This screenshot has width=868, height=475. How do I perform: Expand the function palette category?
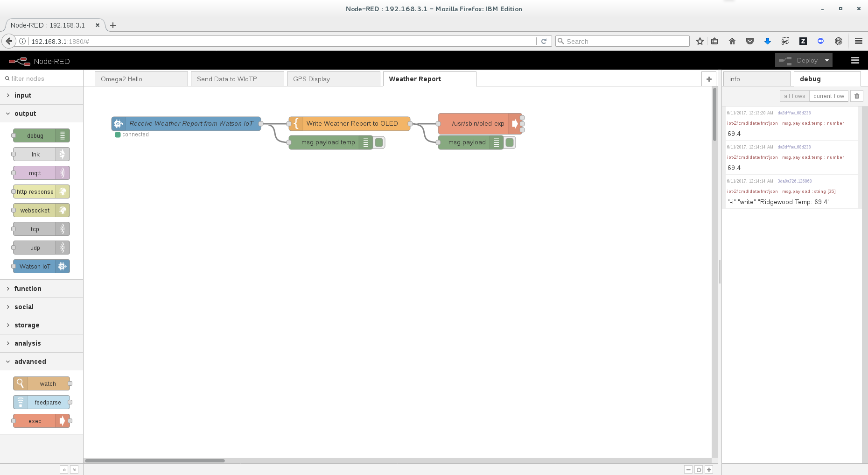coord(42,289)
